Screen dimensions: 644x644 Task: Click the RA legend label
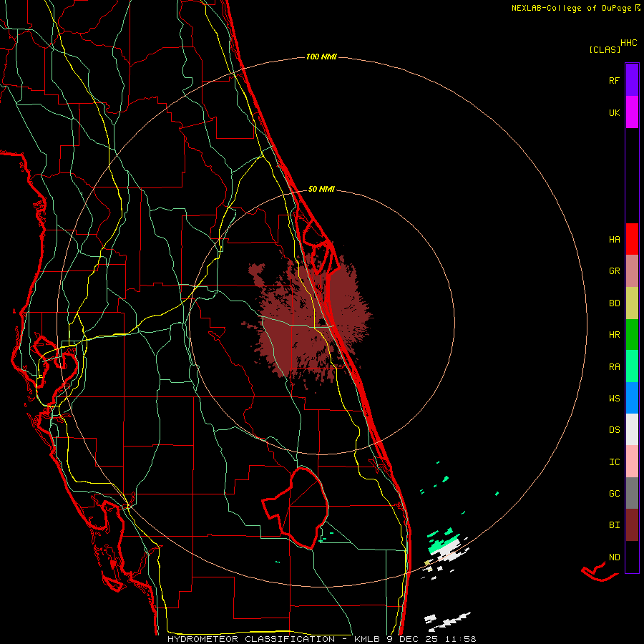point(614,366)
